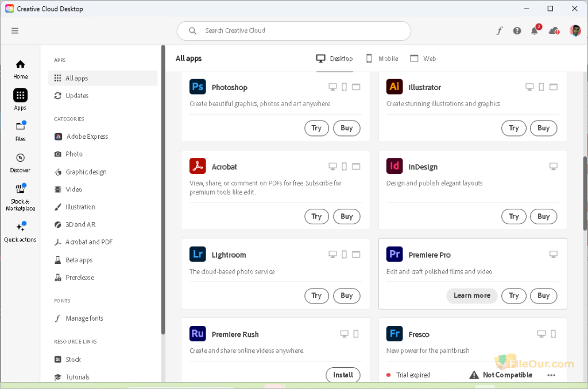
Task: Select the Home icon in the sidebar
Action: (20, 68)
